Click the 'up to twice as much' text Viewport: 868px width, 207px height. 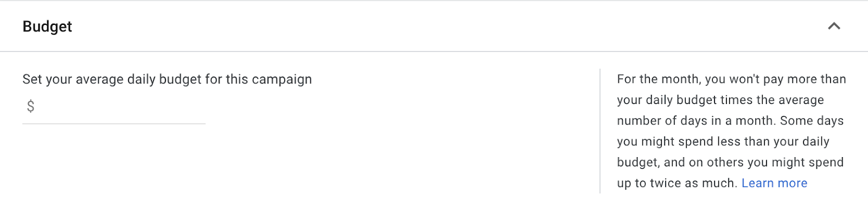pos(677,183)
